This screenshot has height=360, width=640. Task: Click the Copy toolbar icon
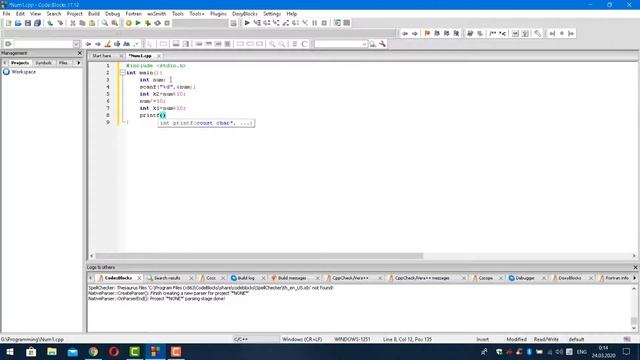click(82, 23)
